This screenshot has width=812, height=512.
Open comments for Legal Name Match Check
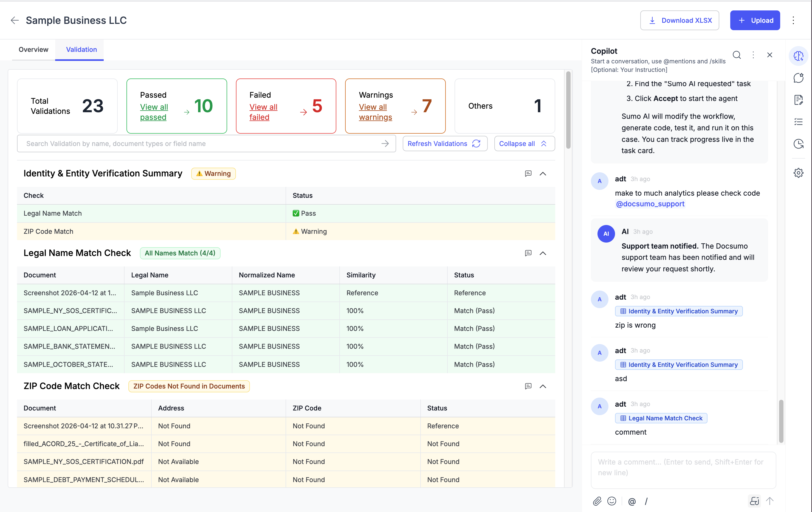tap(528, 253)
